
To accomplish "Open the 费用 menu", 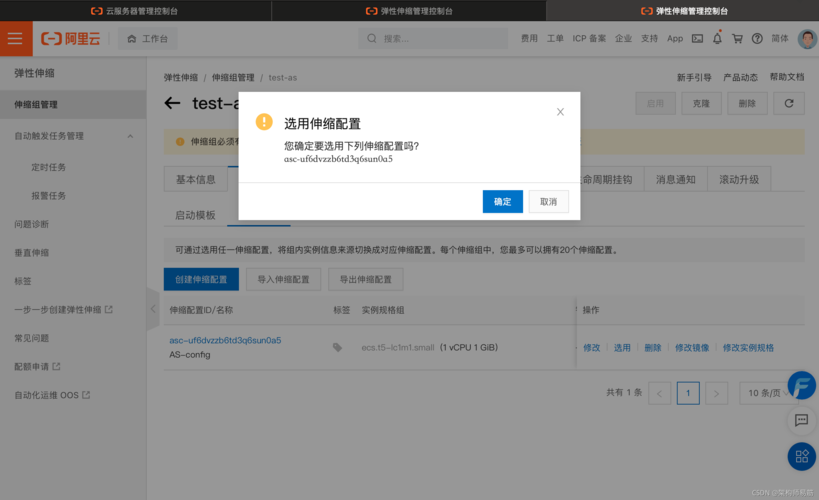I will (x=529, y=39).
